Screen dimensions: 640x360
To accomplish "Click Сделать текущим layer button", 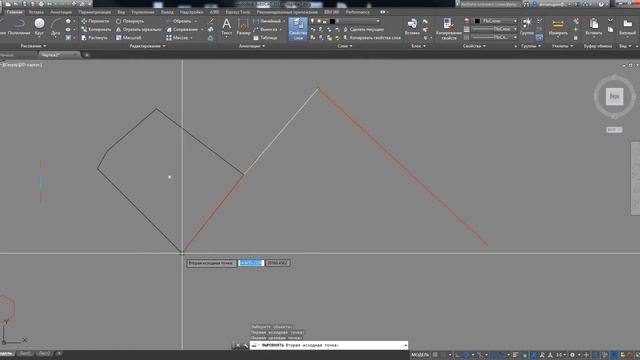I will (x=363, y=29).
